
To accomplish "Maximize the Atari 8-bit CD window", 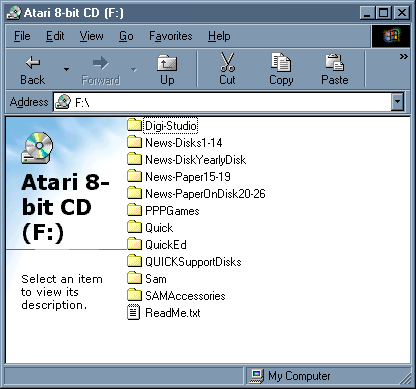I will 383,13.
